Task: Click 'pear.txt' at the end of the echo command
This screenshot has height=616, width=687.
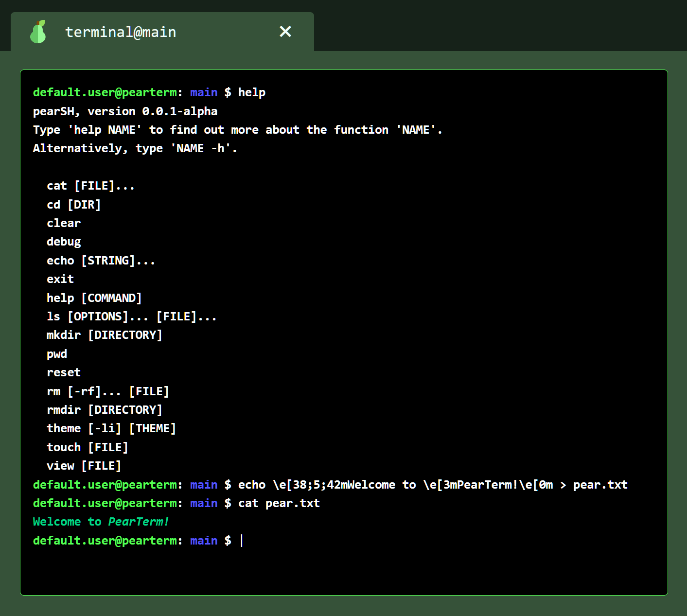Action: [x=600, y=485]
